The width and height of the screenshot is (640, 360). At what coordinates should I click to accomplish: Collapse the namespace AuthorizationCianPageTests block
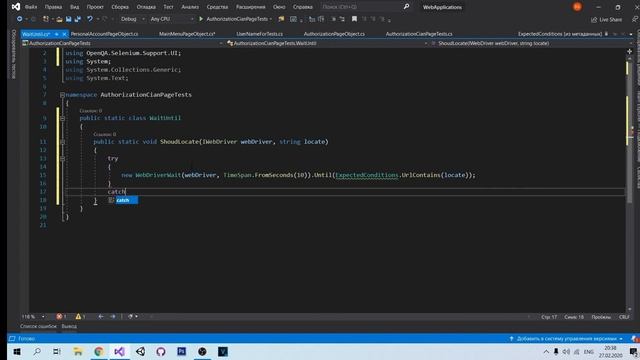62,95
